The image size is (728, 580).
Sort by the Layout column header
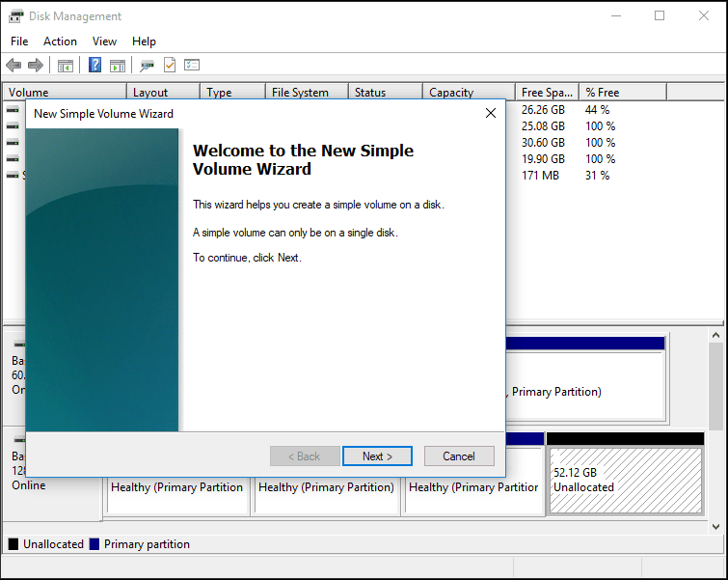pyautogui.click(x=163, y=92)
